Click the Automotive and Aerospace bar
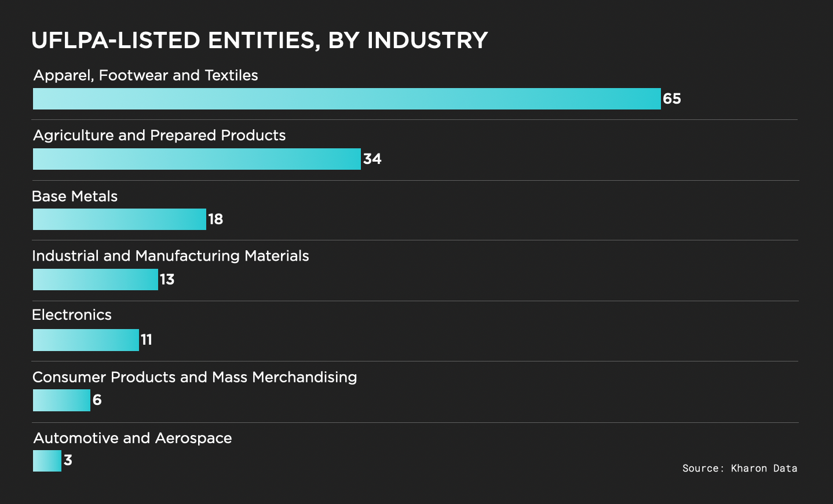The width and height of the screenshot is (833, 504). 47,461
